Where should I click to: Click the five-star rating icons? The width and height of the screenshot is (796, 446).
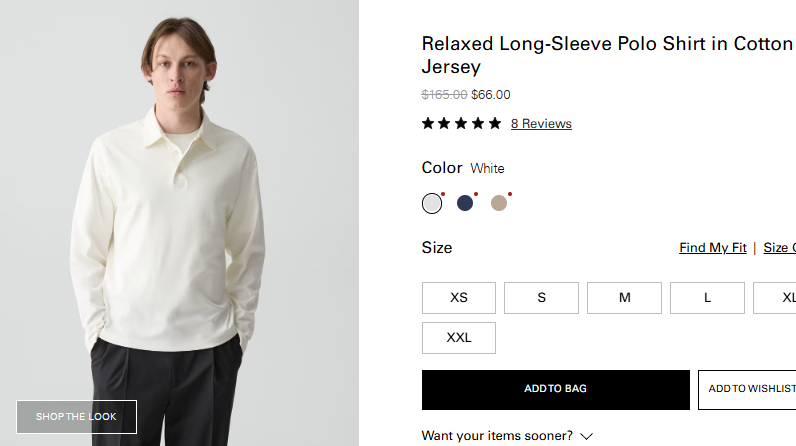pos(461,124)
